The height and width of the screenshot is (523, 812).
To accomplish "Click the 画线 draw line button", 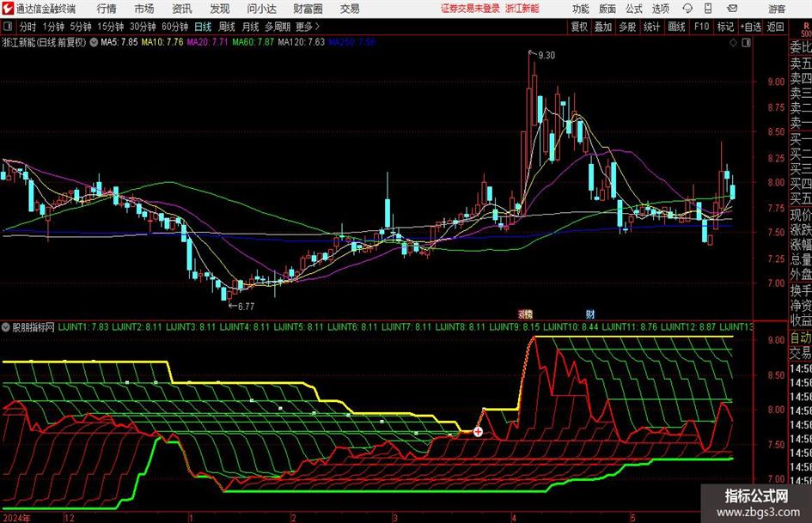I will tap(676, 27).
